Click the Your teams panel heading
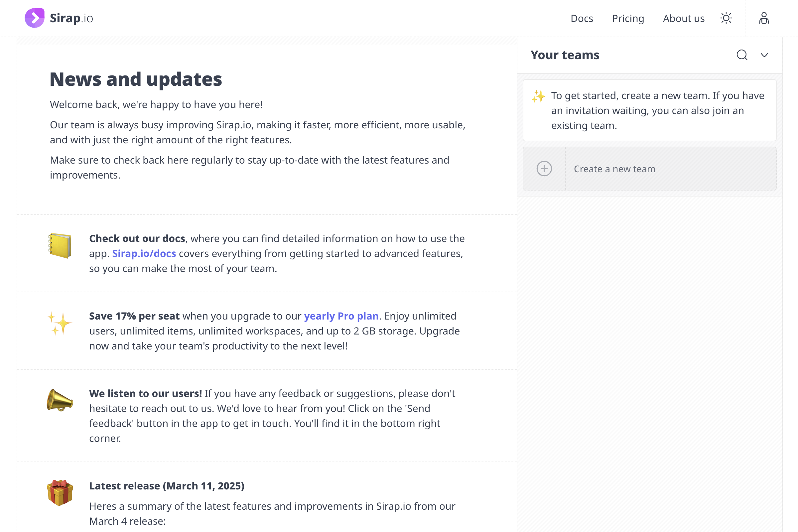The width and height of the screenshot is (798, 532). coord(565,55)
